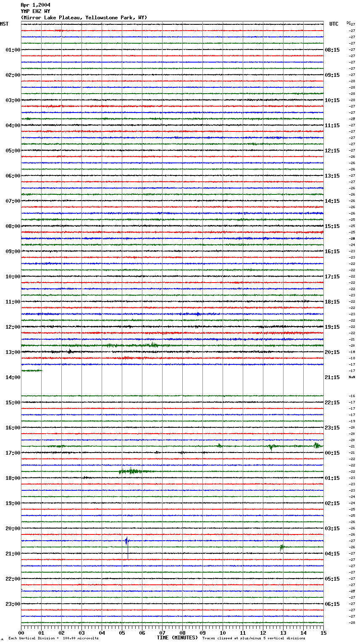The width and height of the screenshot is (357, 644).
Task: Click minute '10' on the bottom axis
Action: pyautogui.click(x=223, y=633)
